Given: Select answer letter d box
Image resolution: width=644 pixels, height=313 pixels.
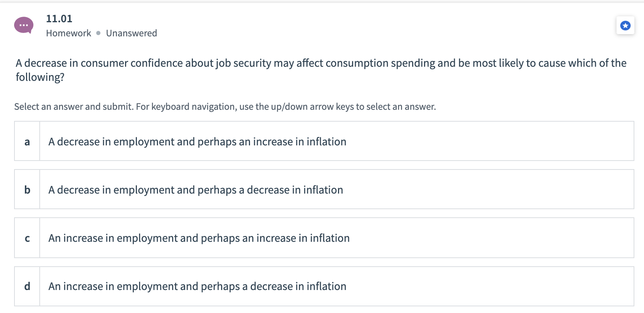Looking at the screenshot, I should pos(27,286).
